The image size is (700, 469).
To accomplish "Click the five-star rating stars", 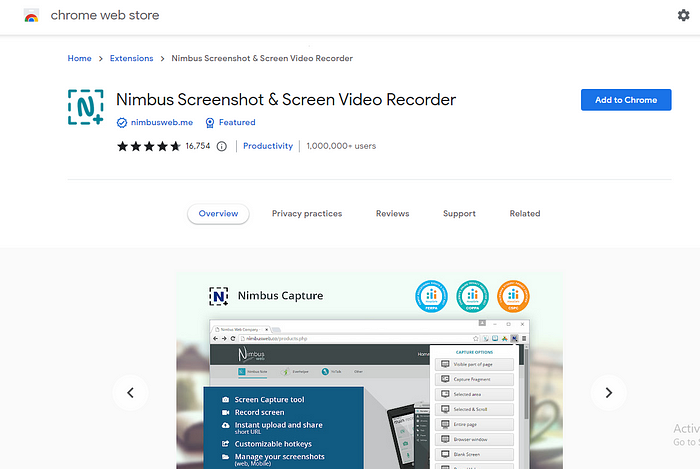I will pyautogui.click(x=149, y=146).
